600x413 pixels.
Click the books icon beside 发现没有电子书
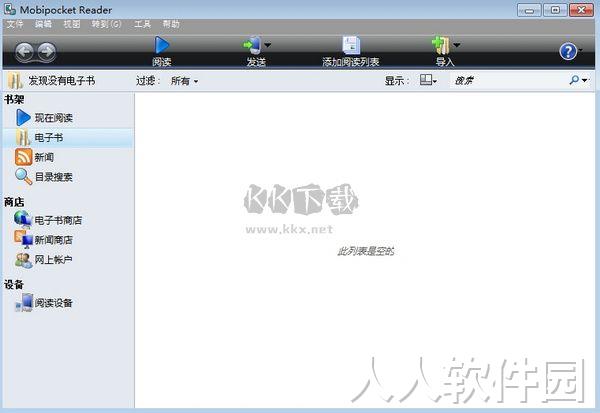tap(15, 81)
